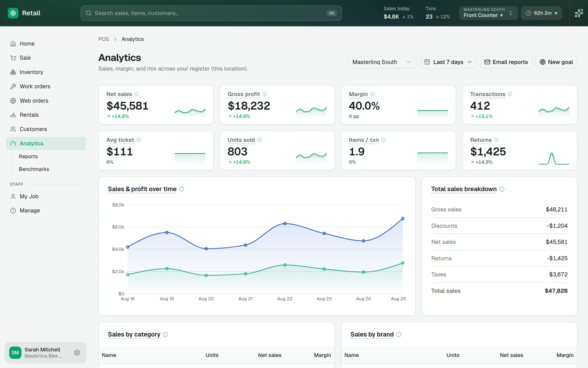Select the Aug 25 net sales data point
588x368 pixels.
pos(403,219)
